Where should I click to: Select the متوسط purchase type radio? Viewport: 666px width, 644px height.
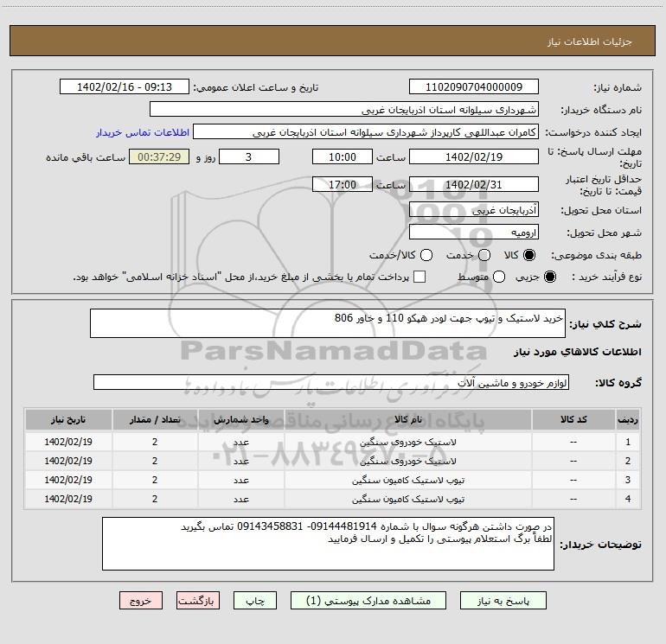(x=499, y=277)
